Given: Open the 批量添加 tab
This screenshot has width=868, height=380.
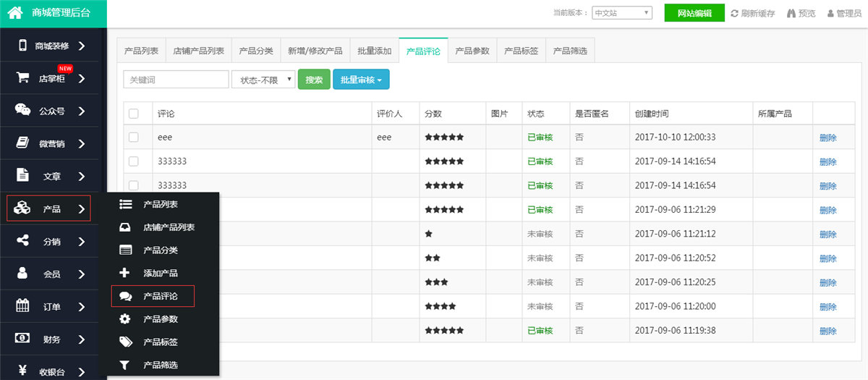Looking at the screenshot, I should [375, 51].
